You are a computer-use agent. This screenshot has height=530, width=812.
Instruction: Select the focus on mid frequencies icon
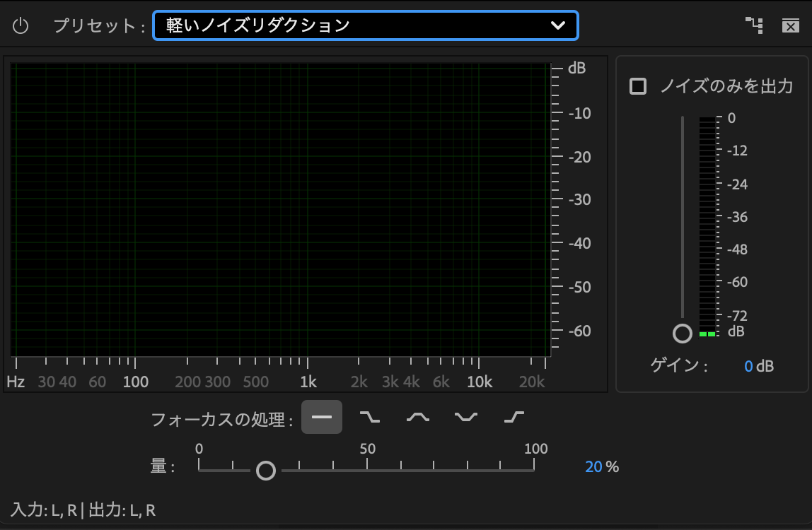[x=417, y=417]
